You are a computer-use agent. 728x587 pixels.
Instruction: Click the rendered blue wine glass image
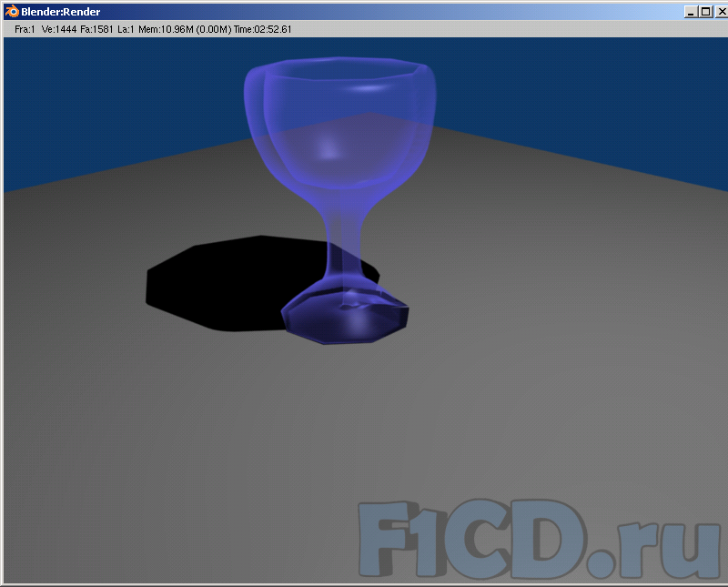pos(340,199)
